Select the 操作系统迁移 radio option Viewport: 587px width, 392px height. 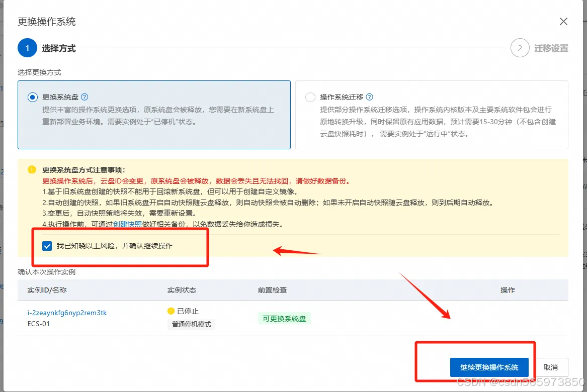coord(310,97)
